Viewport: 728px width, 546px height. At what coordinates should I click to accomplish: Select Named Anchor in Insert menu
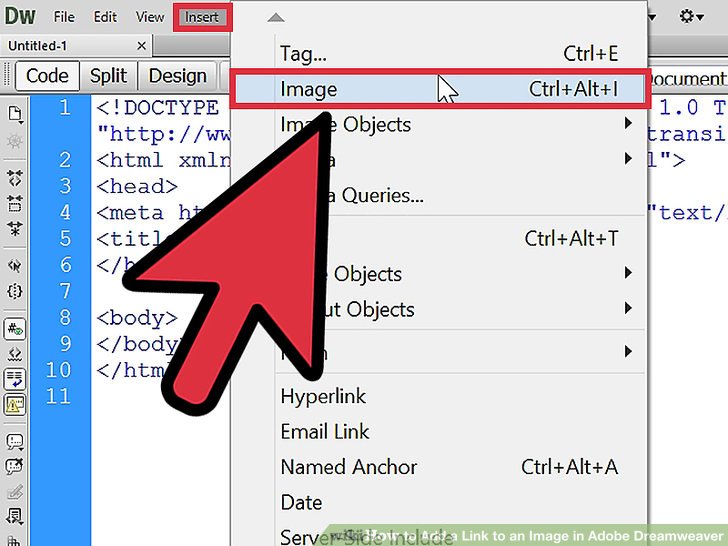[x=348, y=467]
